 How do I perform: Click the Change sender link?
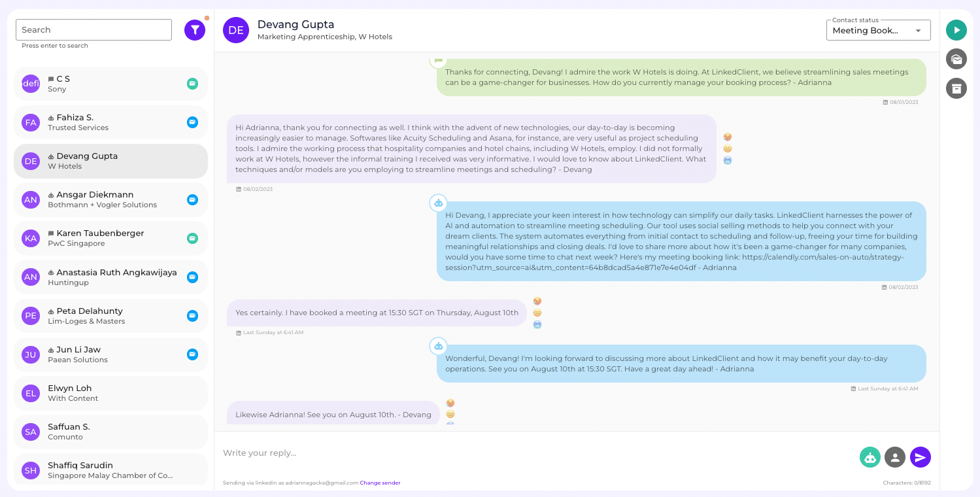(x=380, y=483)
